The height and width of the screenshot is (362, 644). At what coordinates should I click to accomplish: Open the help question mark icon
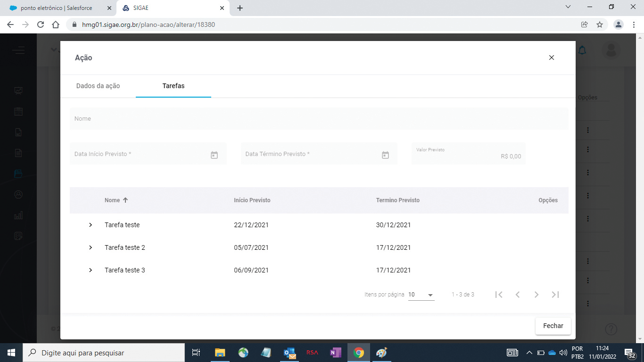click(611, 329)
